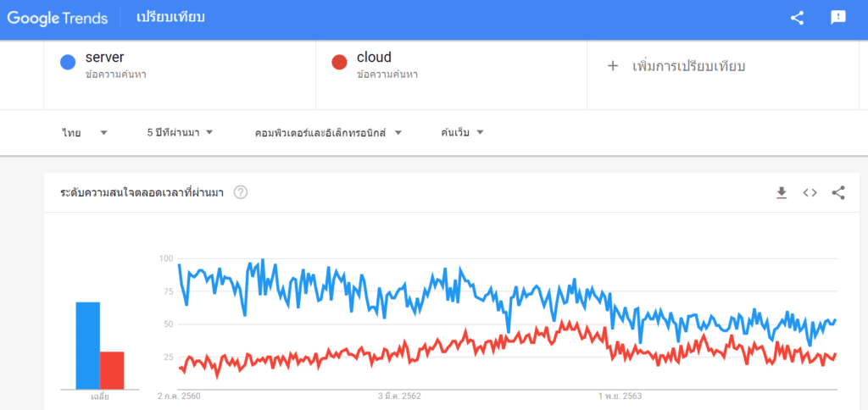Share the interest-over-time chart
This screenshot has height=410, width=868.
click(x=838, y=192)
